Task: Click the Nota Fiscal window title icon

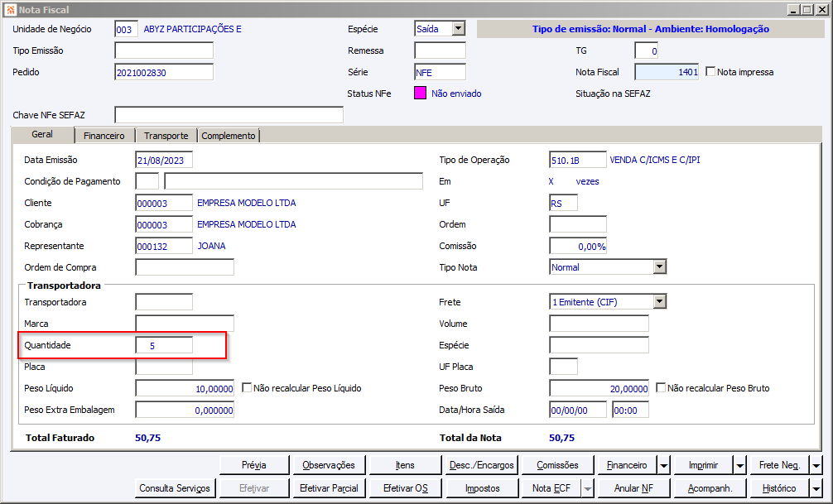Action: click(10, 10)
